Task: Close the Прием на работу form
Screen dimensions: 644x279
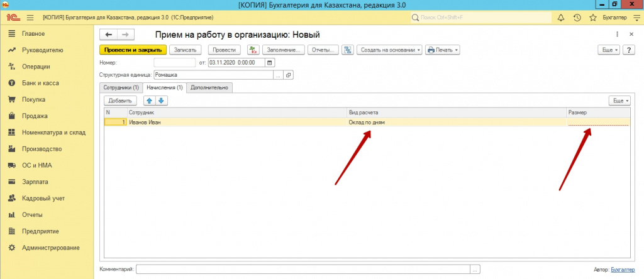Action: [631, 35]
